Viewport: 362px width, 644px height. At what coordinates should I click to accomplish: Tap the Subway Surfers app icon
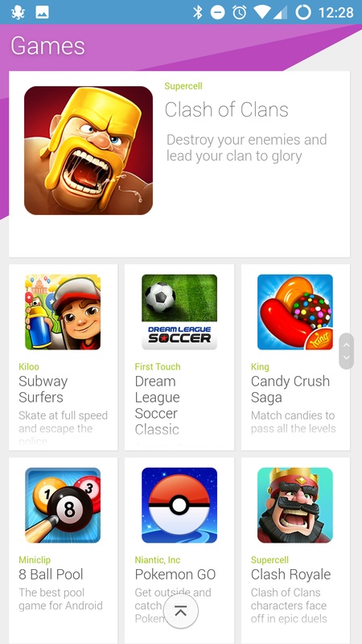(63, 312)
